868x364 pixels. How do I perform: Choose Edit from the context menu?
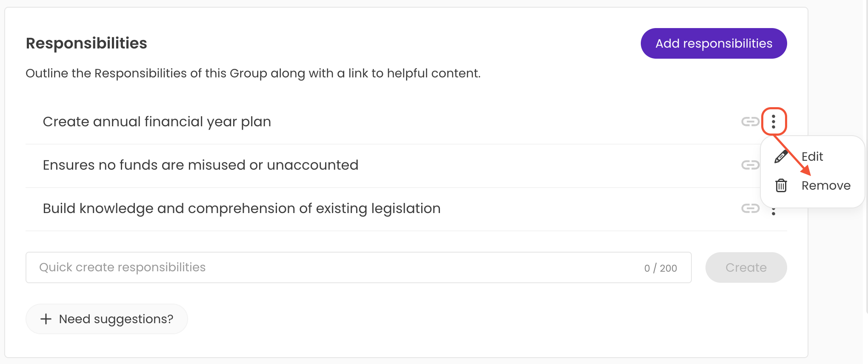[812, 156]
